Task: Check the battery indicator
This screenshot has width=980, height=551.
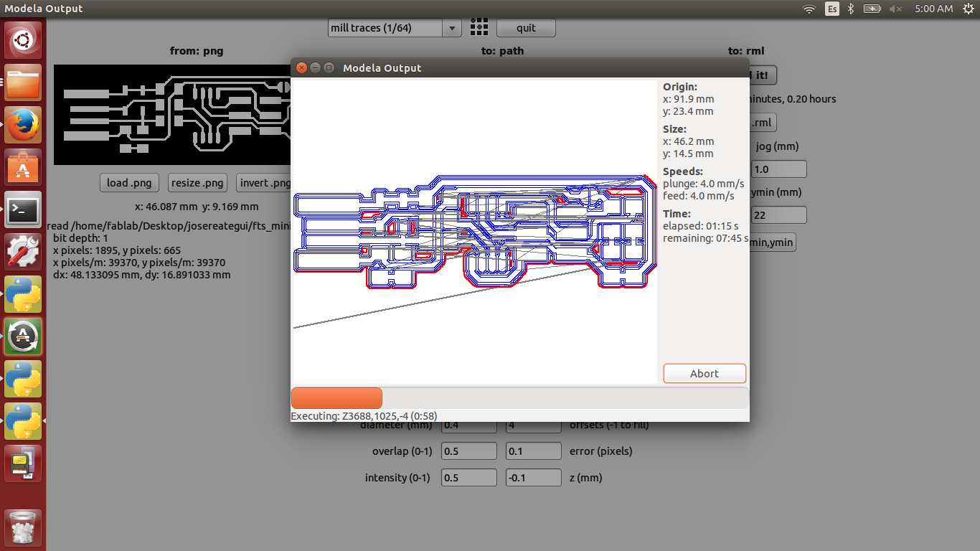Action: [872, 9]
